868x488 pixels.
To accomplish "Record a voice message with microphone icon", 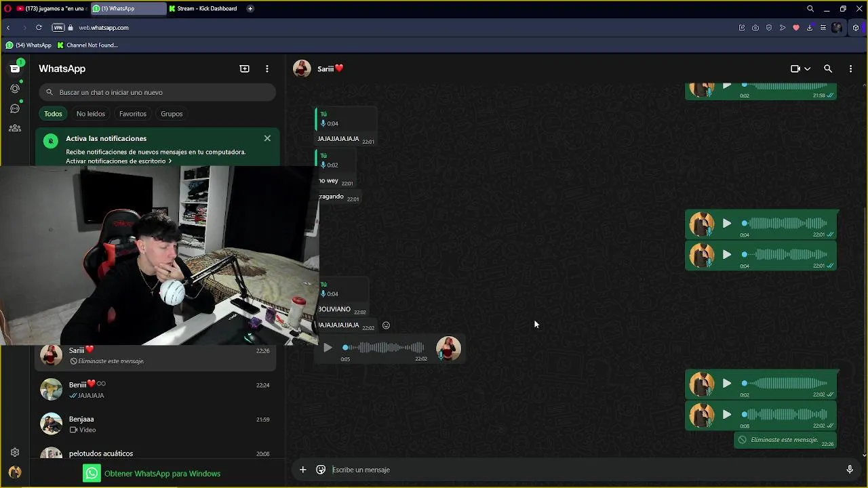I will coord(850,470).
